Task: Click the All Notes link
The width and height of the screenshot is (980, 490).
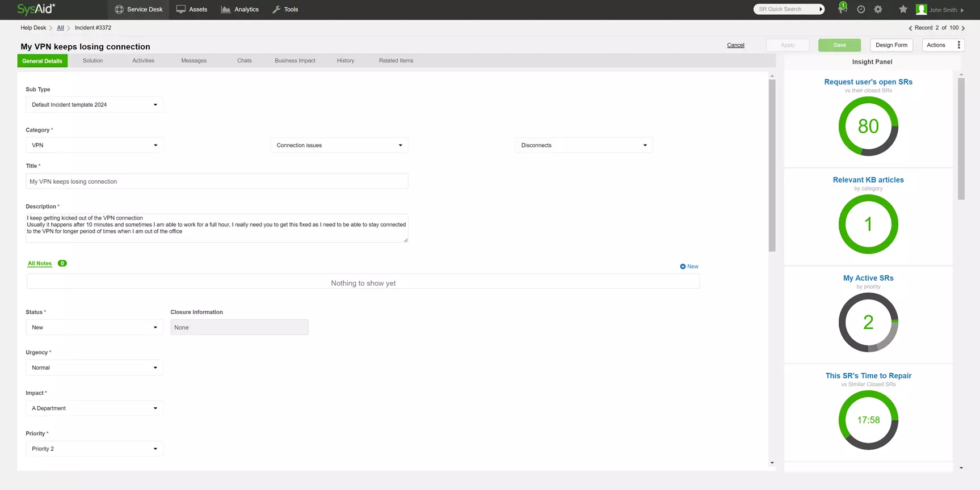Action: pyautogui.click(x=40, y=264)
